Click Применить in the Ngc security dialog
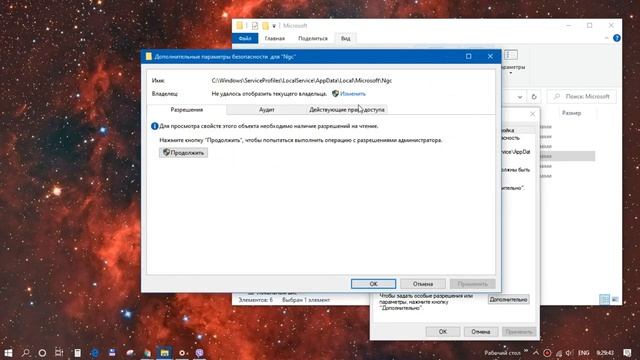This screenshot has height=360, width=640. 473,284
